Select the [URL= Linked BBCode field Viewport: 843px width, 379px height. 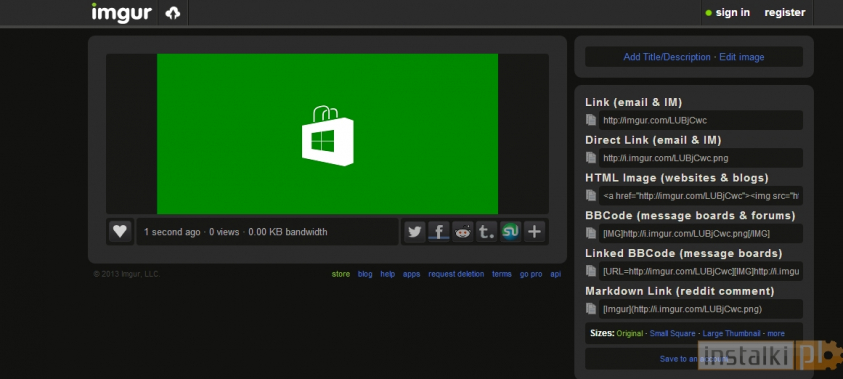[x=701, y=271]
